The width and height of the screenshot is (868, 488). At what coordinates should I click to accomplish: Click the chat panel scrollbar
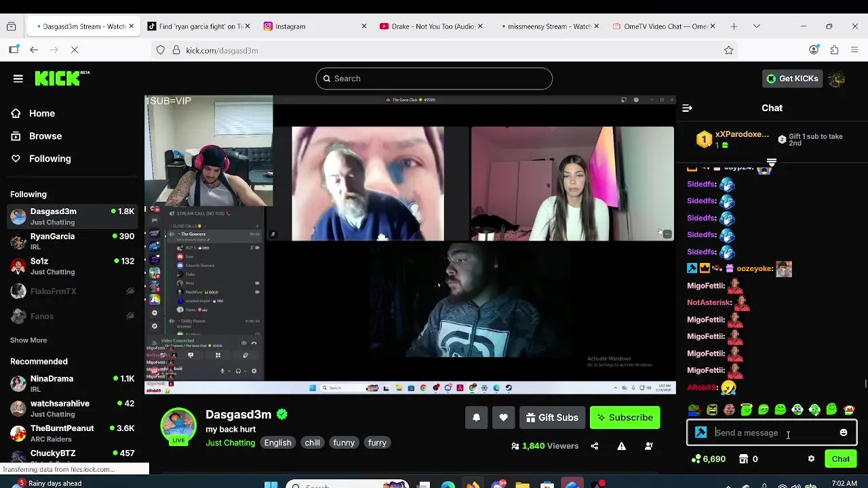pos(865,384)
